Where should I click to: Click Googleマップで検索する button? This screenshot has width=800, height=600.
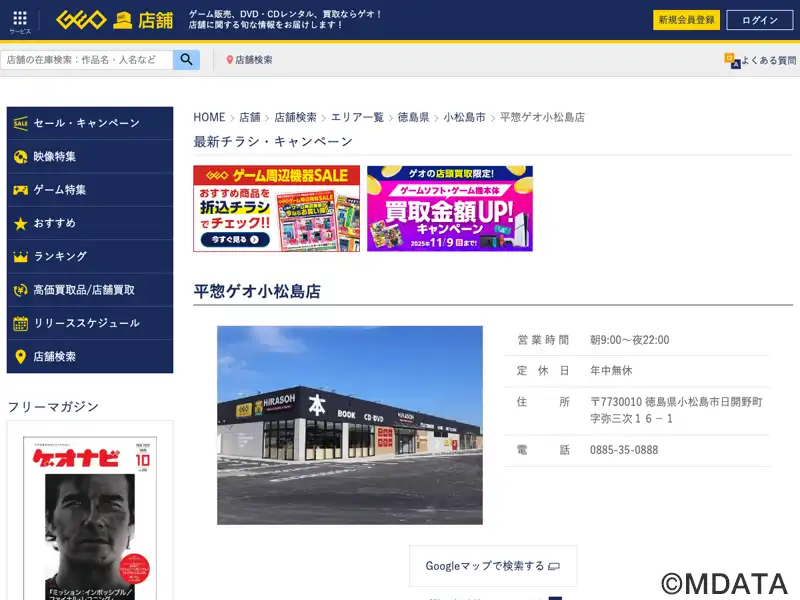point(493,566)
